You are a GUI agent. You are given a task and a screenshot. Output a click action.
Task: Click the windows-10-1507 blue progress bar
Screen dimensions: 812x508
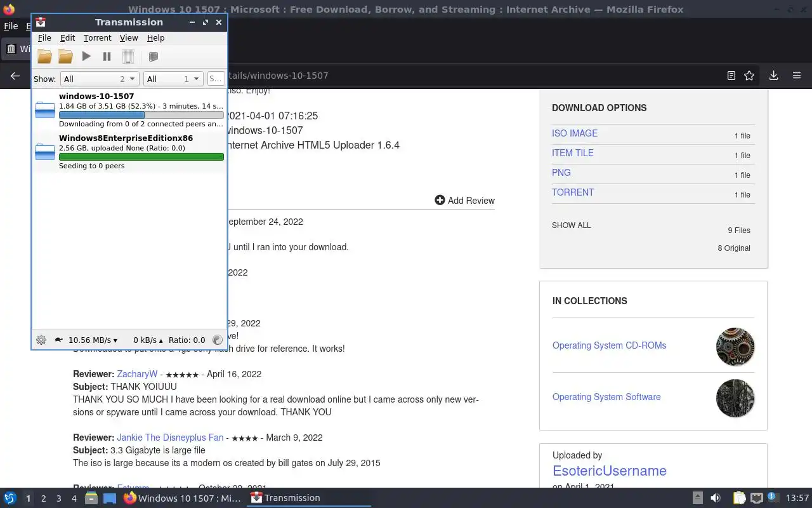coord(141,115)
